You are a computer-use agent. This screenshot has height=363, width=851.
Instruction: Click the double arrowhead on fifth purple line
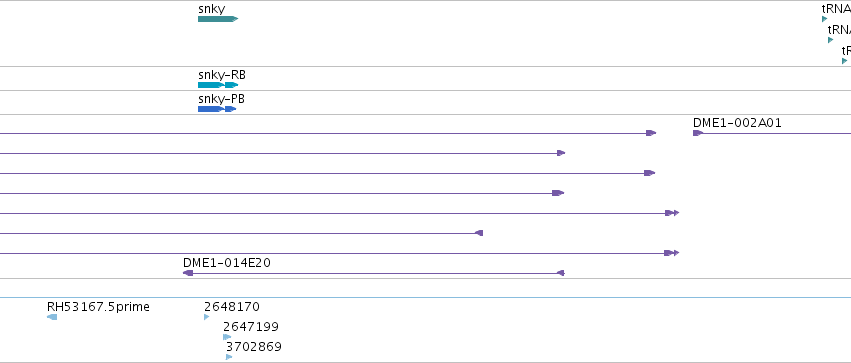[x=672, y=213]
